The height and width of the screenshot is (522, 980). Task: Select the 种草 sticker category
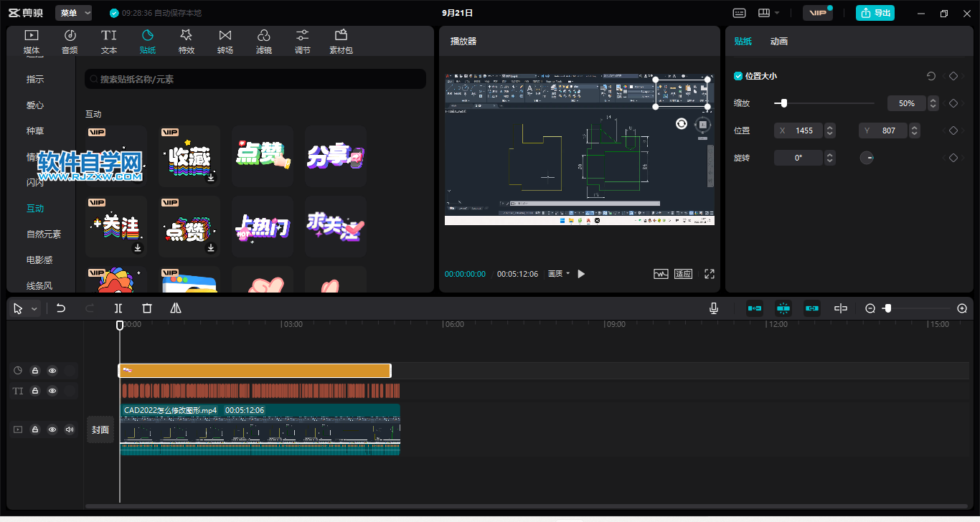35,131
